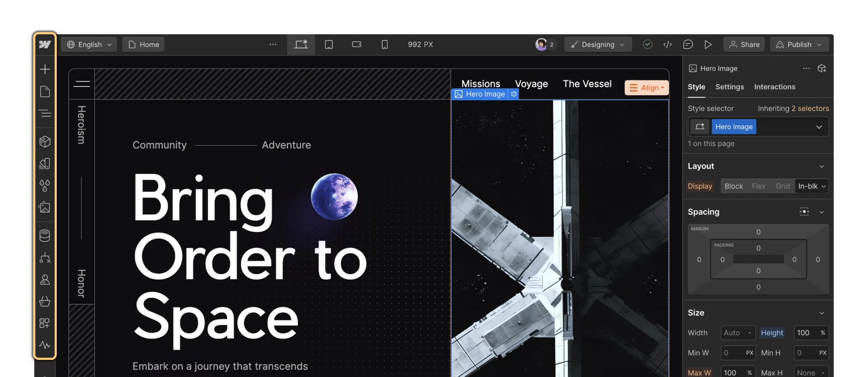
Task: Open the Variables panel
Action: (45, 163)
